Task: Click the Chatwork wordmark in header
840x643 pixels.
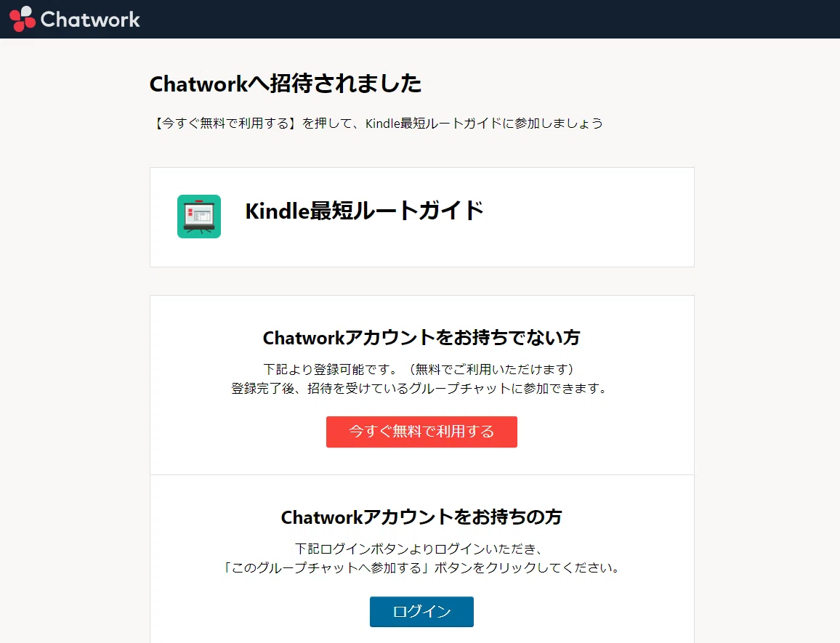Action: tap(90, 20)
